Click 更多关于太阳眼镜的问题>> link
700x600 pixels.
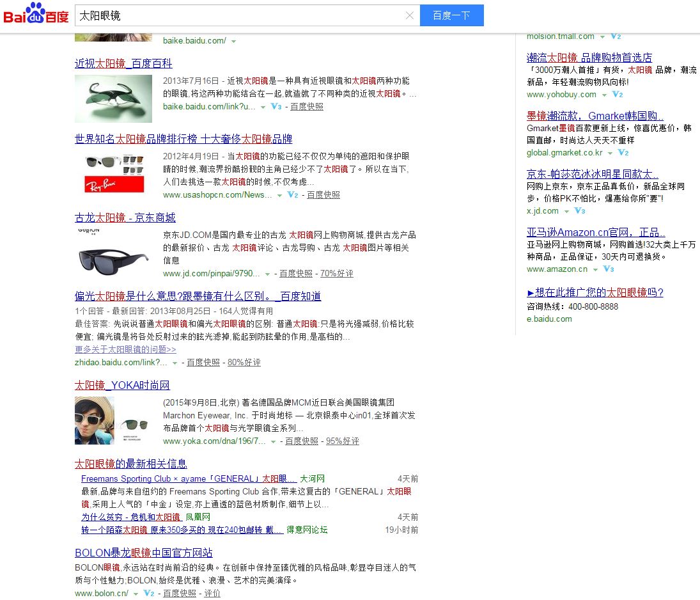click(x=125, y=349)
